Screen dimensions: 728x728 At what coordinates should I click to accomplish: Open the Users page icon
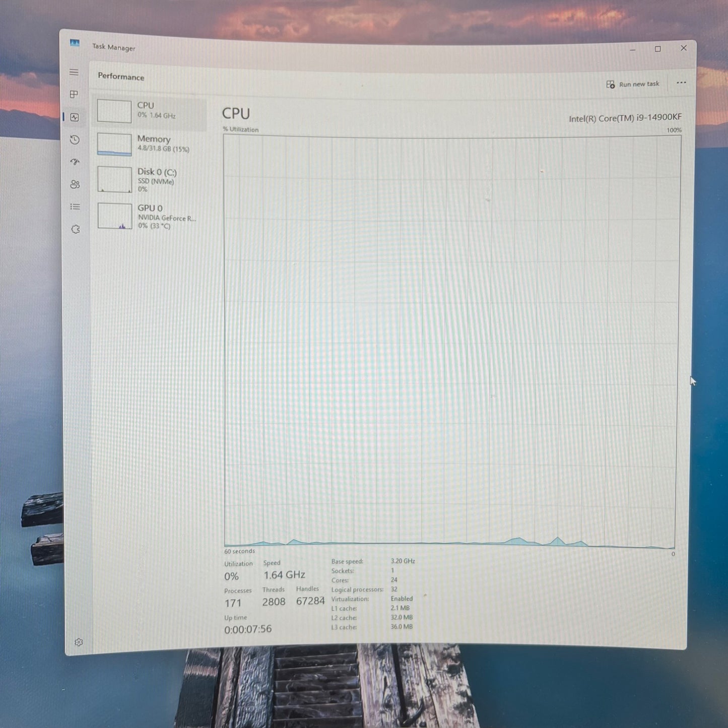point(75,184)
